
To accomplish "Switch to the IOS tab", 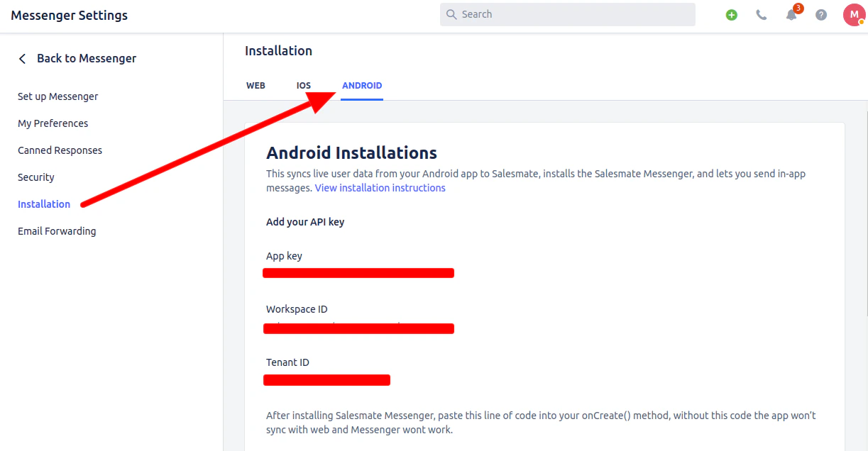I will 304,86.
